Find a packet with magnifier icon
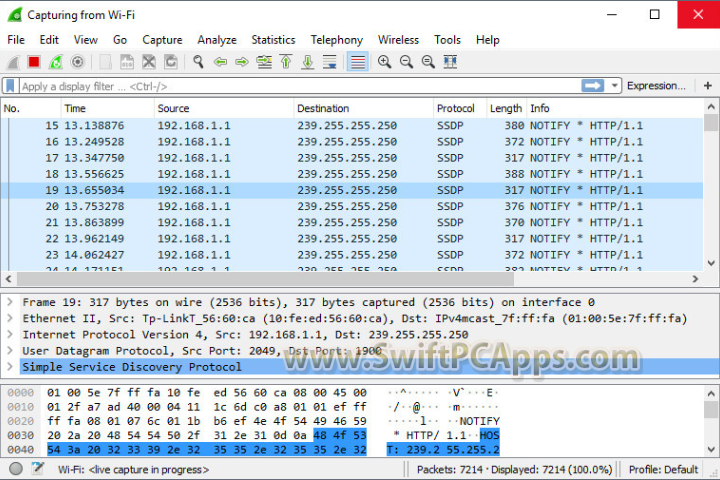This screenshot has height=480, width=720. [x=198, y=62]
